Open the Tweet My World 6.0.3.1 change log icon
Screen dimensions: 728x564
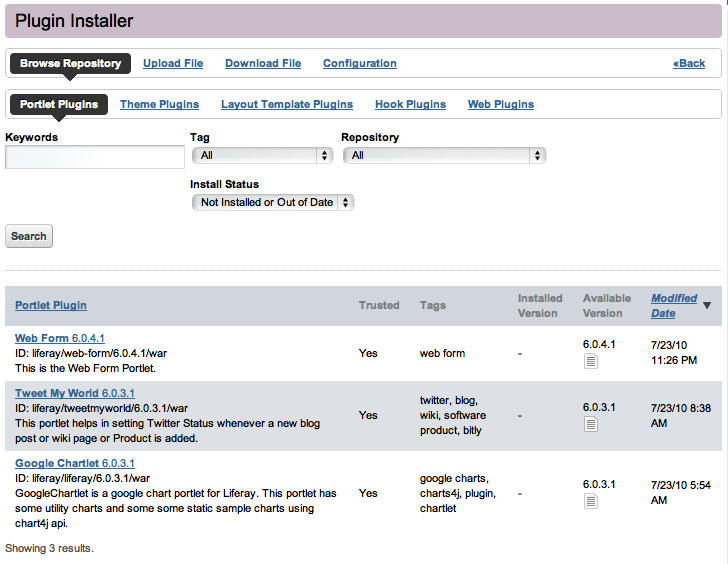[x=591, y=424]
